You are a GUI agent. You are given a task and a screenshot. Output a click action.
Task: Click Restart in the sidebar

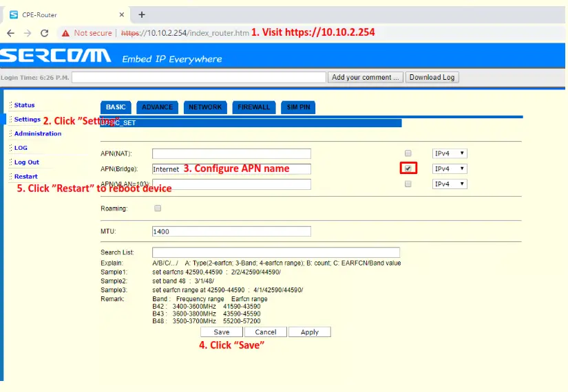(x=25, y=176)
